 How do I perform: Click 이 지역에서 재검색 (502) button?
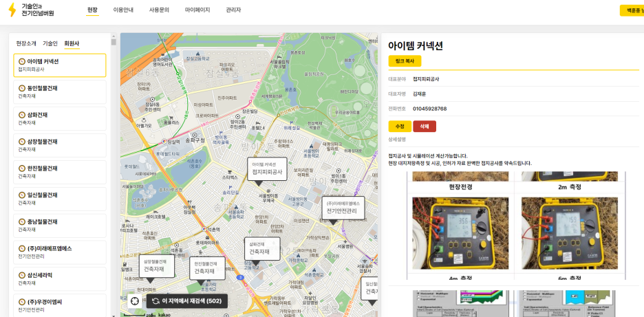coord(187,301)
